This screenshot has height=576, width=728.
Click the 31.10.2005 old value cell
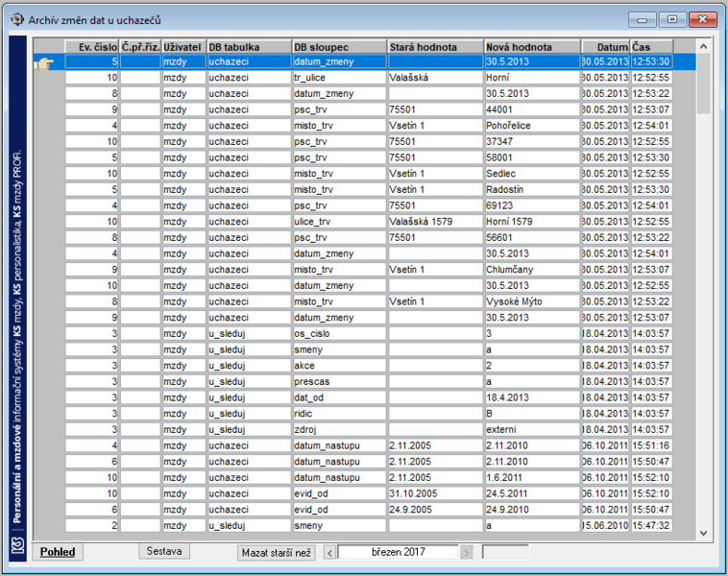click(435, 493)
